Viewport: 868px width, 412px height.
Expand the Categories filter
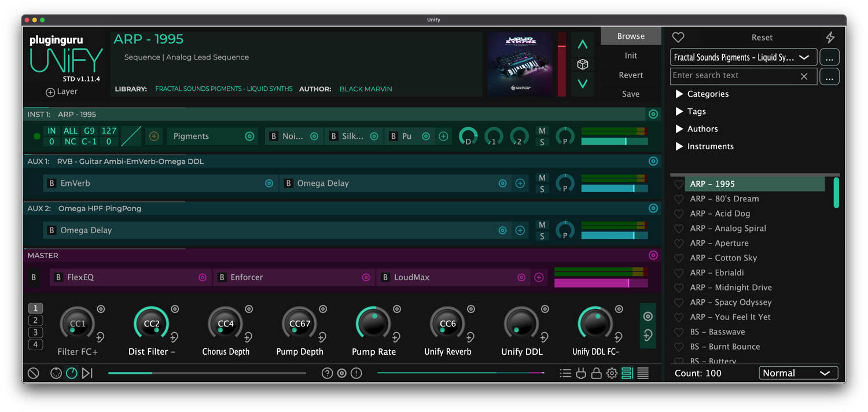click(679, 94)
